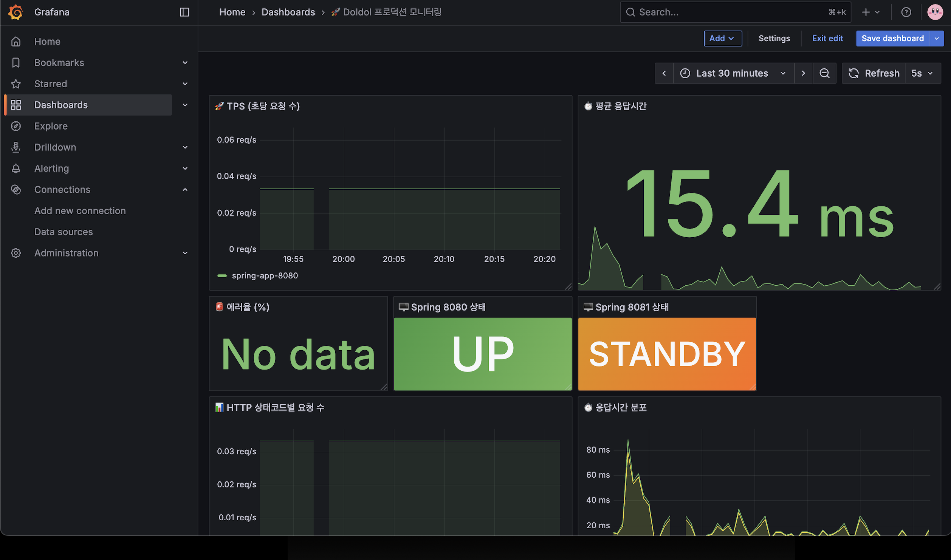This screenshot has width=951, height=560.
Task: Click the Exit edit link
Action: [827, 39]
